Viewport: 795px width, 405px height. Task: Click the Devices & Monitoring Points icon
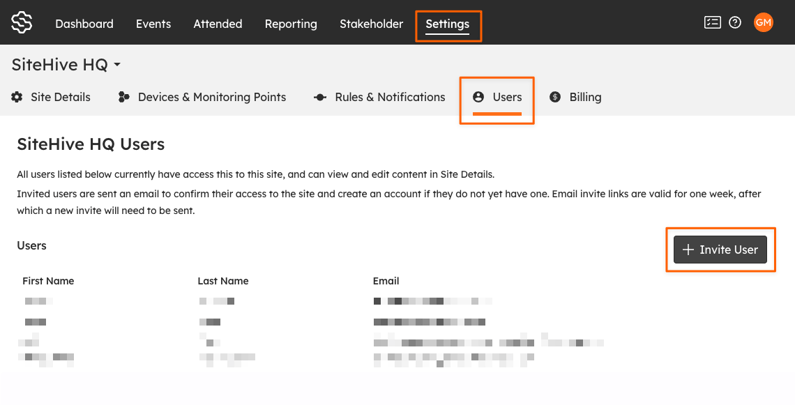click(124, 97)
